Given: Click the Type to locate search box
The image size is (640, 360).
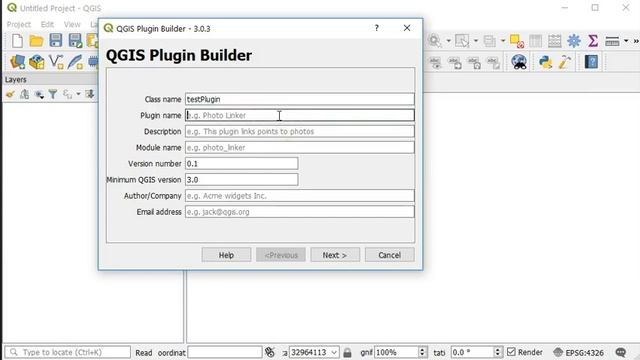Looking at the screenshot, I should pos(68,352).
